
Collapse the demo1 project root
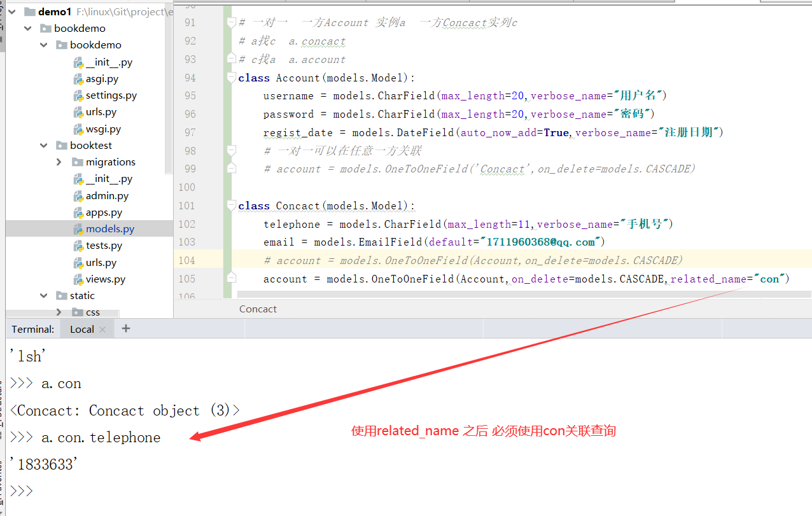coord(12,11)
